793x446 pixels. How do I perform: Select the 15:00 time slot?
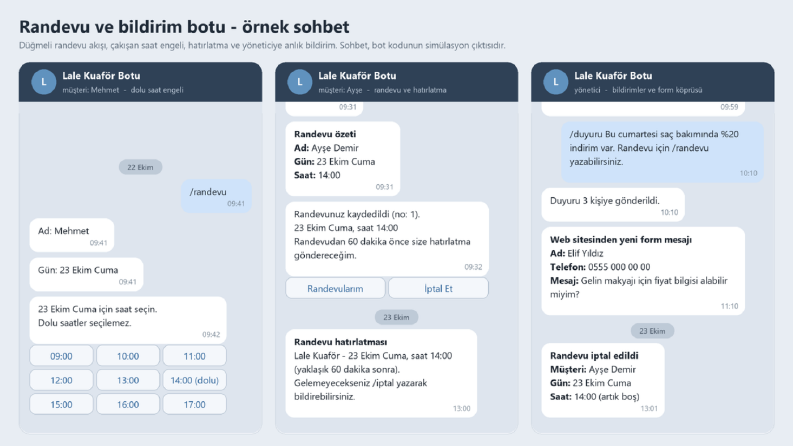click(x=61, y=405)
